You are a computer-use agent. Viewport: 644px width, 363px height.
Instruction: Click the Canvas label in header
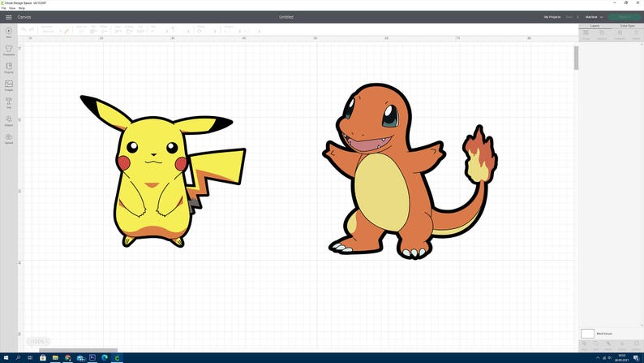[24, 17]
